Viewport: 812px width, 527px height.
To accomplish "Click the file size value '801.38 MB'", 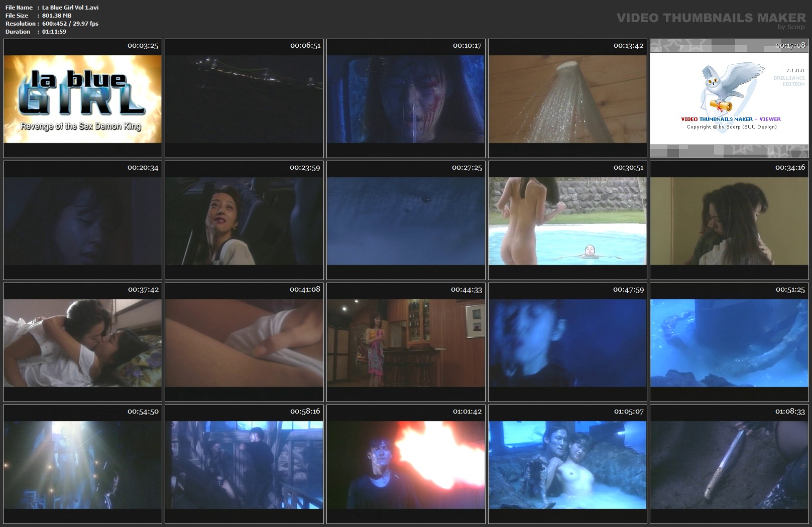I will 57,16.
